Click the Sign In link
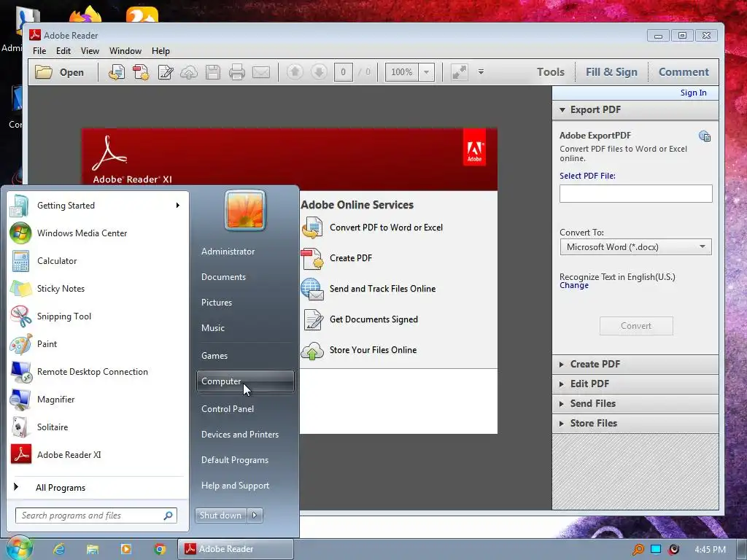Image resolution: width=747 pixels, height=560 pixels. tap(693, 93)
